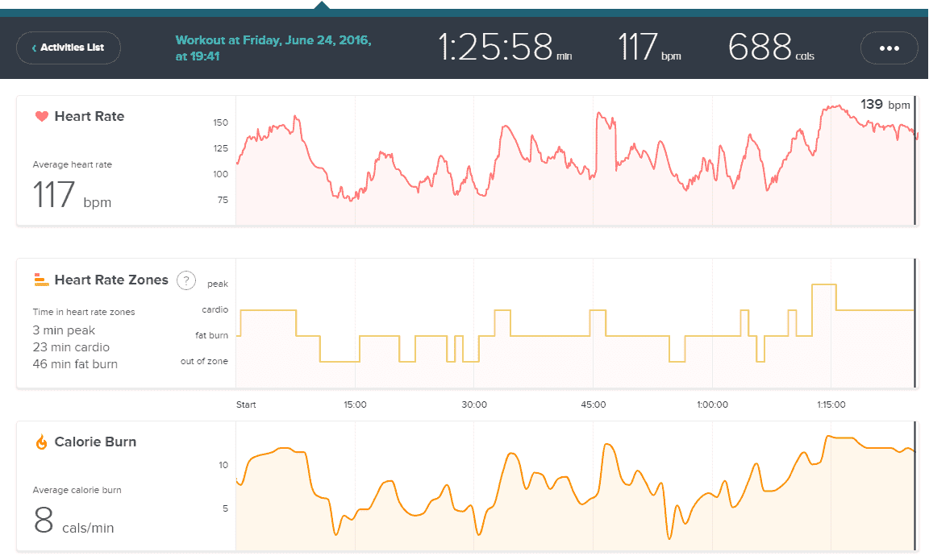Select the 'out of zone' axis label
Image resolution: width=929 pixels, height=560 pixels.
coord(204,361)
